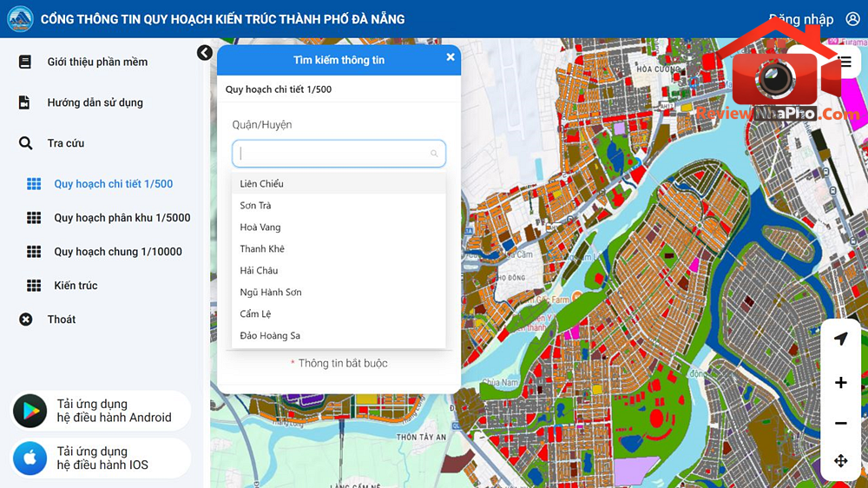Click the Apple logo icon

tap(30, 458)
